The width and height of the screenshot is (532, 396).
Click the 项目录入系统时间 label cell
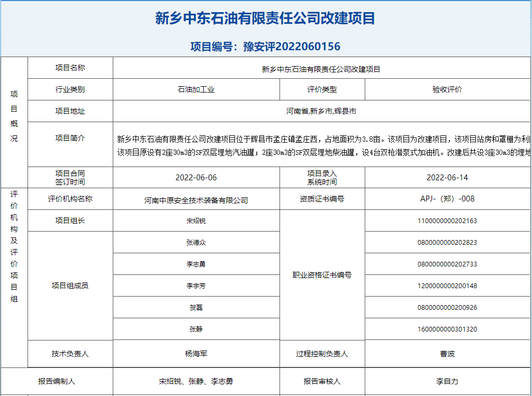tap(322, 178)
